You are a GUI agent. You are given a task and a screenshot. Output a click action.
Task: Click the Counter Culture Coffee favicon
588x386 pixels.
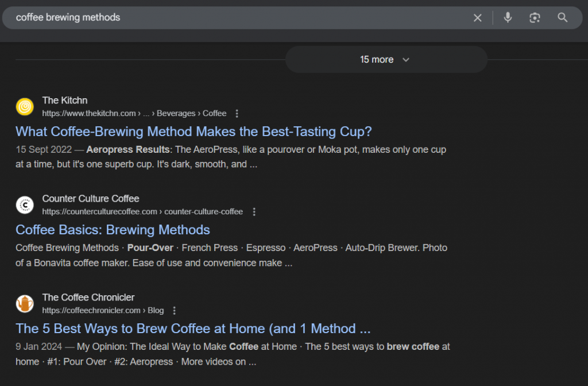point(24,204)
